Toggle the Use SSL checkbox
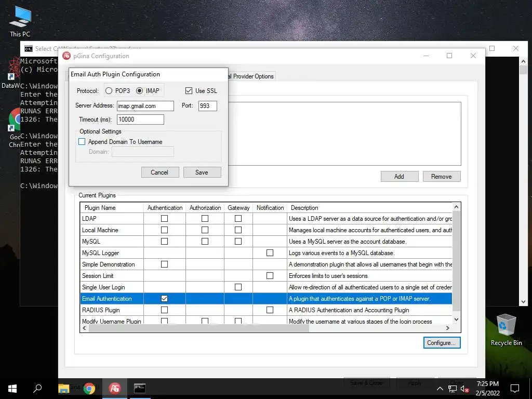This screenshot has width=532, height=399. tap(189, 90)
